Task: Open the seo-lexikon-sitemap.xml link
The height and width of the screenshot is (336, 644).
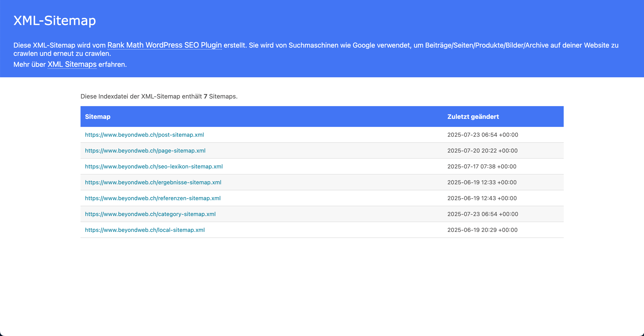Action: tap(154, 166)
